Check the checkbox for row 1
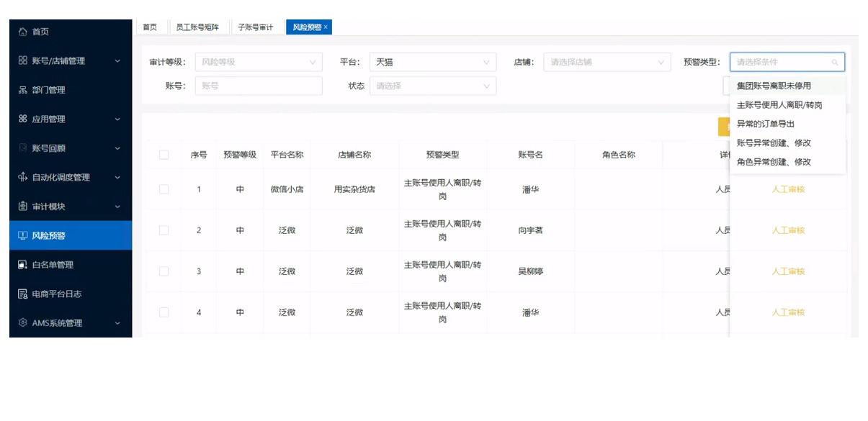 [164, 189]
